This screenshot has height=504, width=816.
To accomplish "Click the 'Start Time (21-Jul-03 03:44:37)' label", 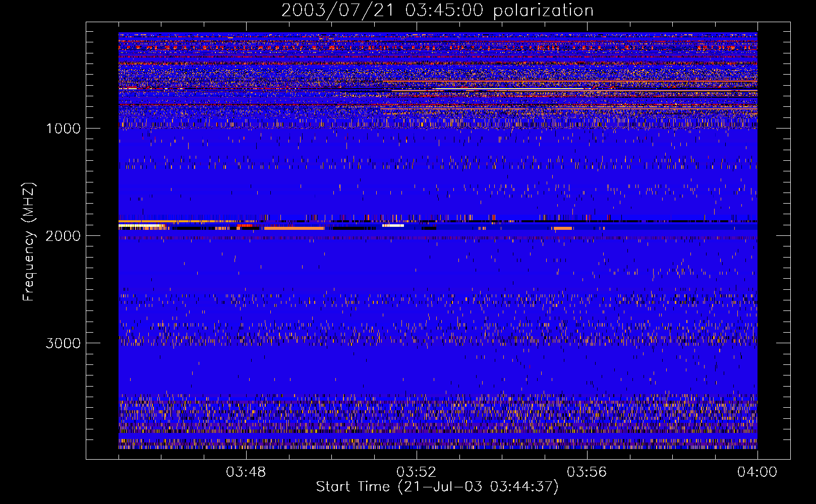I will coord(437,487).
